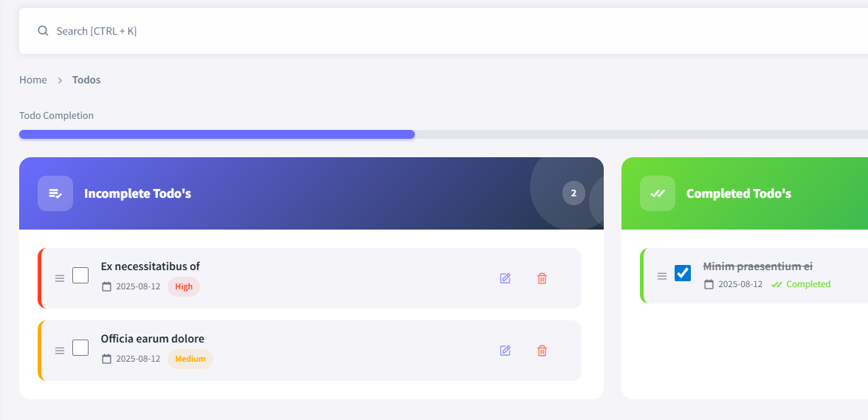This screenshot has width=868, height=420.
Task: Click drag handle of 'Ex necessitatibus of' todo
Action: (60, 278)
